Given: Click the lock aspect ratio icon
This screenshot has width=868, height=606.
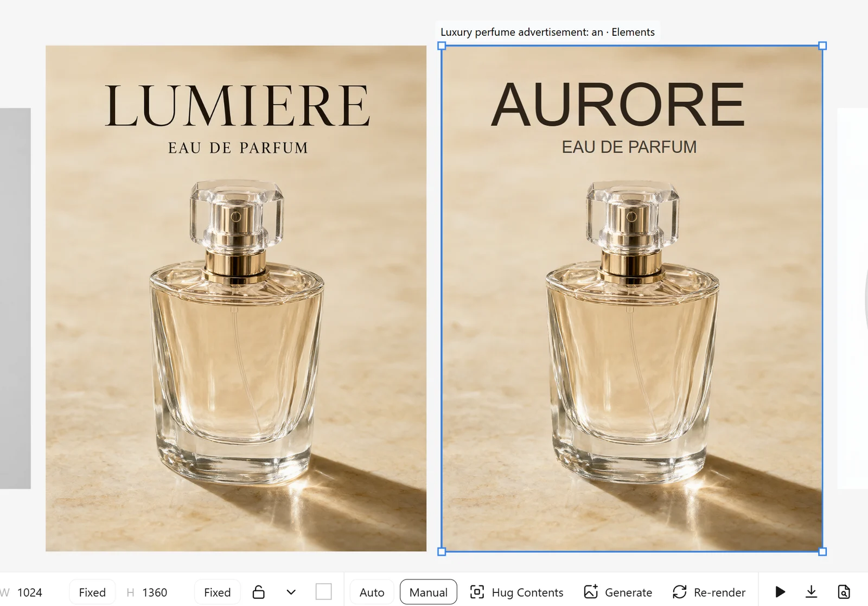Looking at the screenshot, I should (x=259, y=592).
